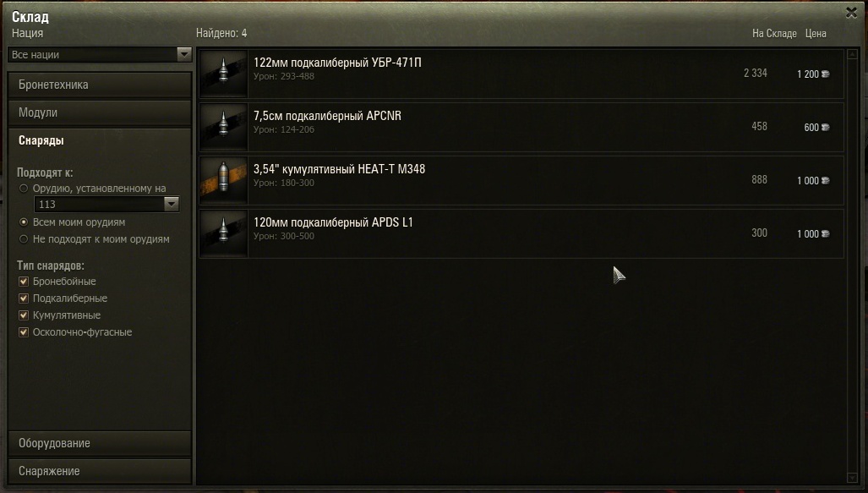Open the Снаряжение section
This screenshot has height=493, width=868.
coord(100,471)
